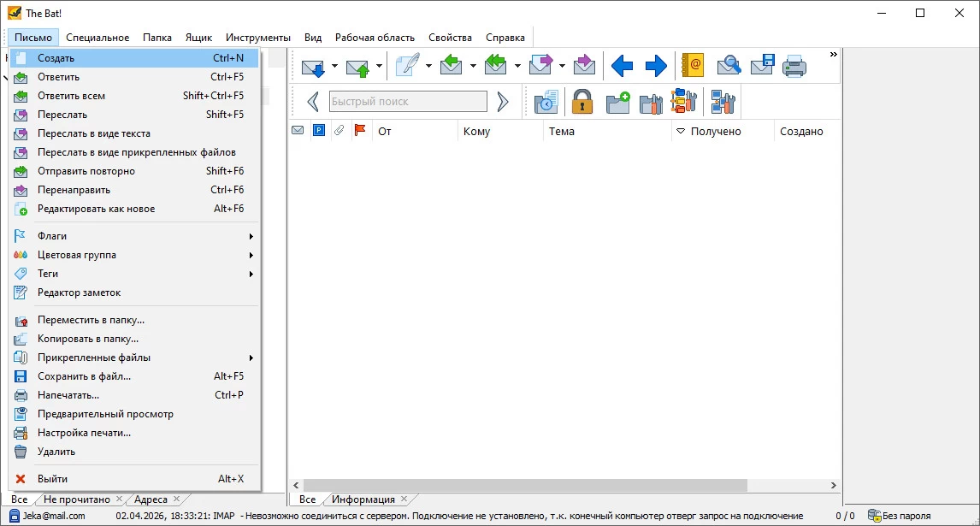This screenshot has height=526, width=980.
Task: Open the Инструменты menu
Action: click(258, 38)
